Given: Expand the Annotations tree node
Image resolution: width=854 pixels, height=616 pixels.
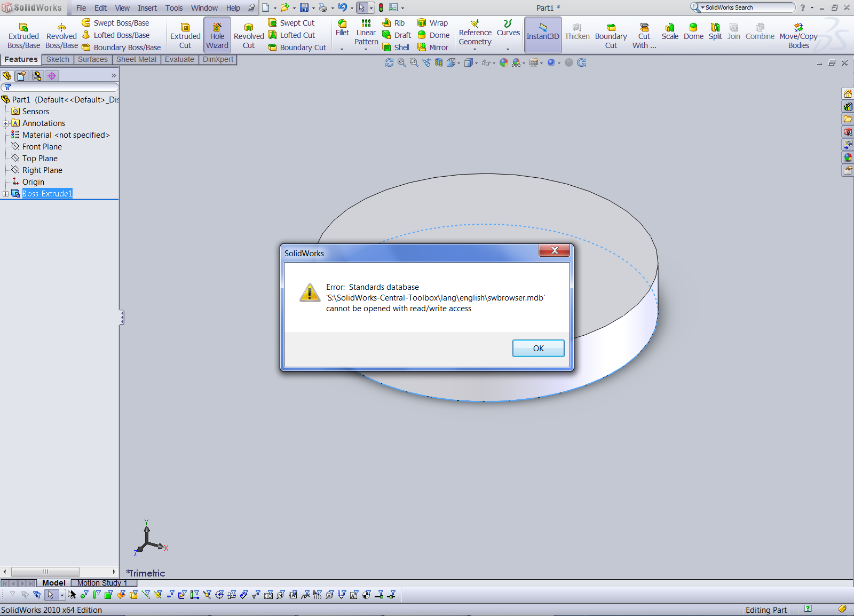Looking at the screenshot, I should point(5,123).
